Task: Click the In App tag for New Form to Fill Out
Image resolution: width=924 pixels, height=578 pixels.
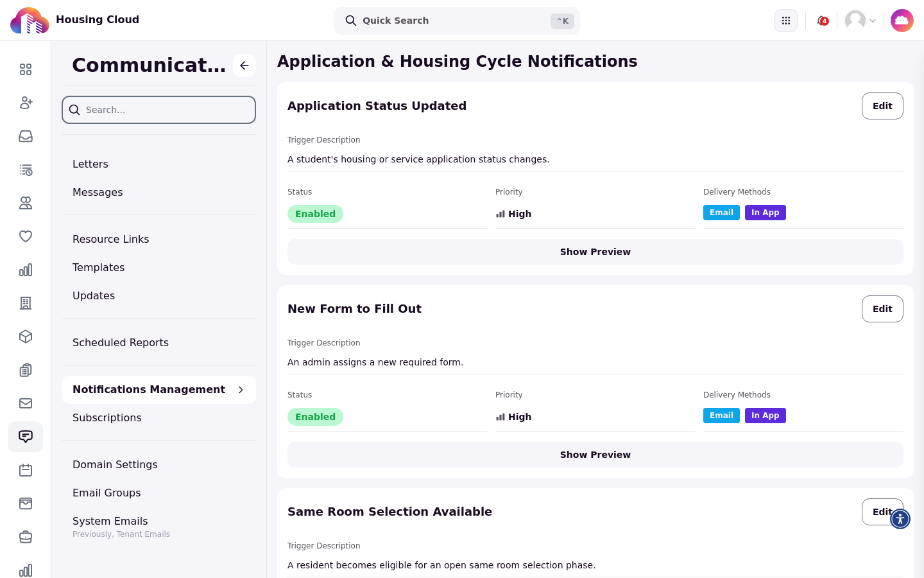Action: coord(766,416)
